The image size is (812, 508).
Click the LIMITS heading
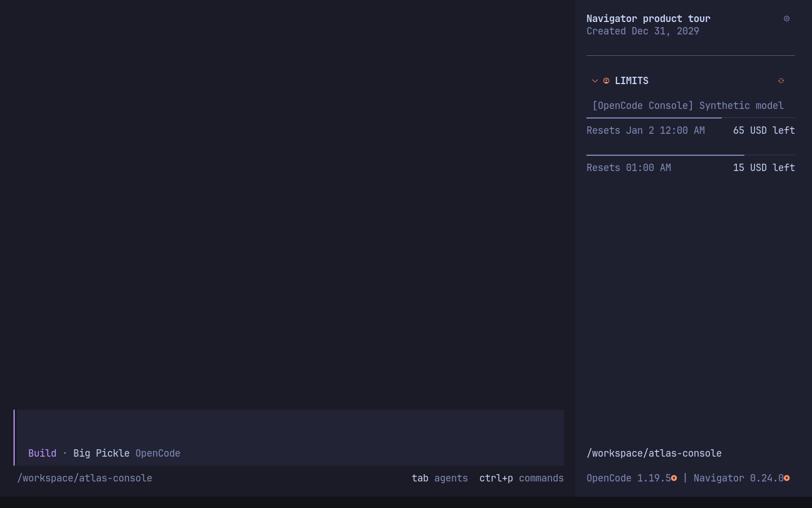click(632, 81)
